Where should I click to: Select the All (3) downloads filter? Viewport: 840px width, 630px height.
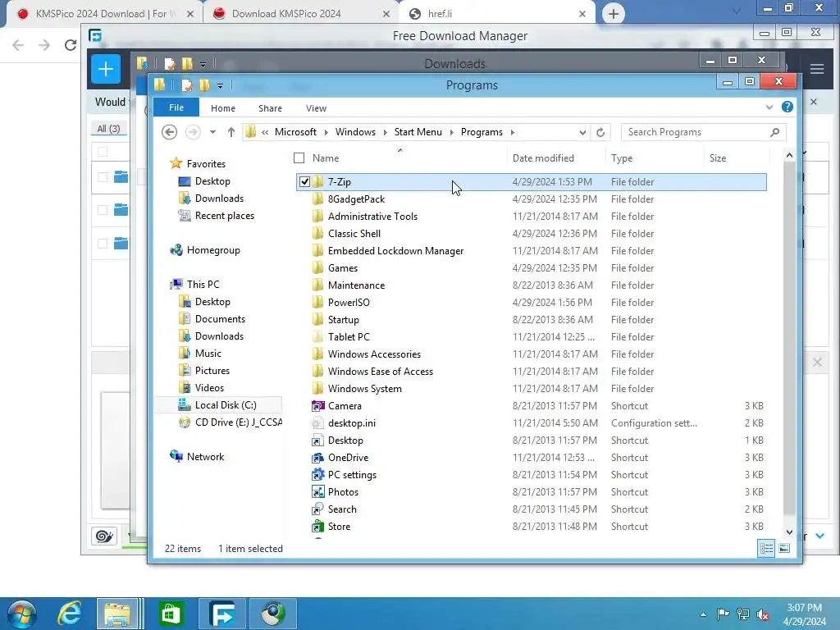(x=108, y=129)
